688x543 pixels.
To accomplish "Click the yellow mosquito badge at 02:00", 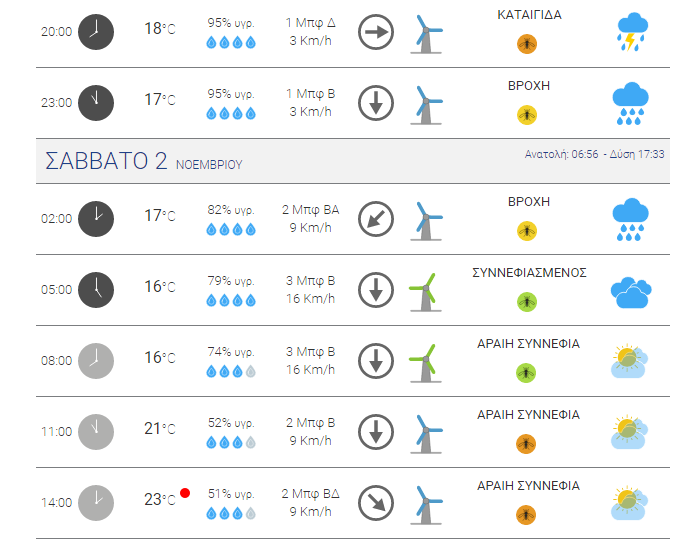I will point(527,231).
